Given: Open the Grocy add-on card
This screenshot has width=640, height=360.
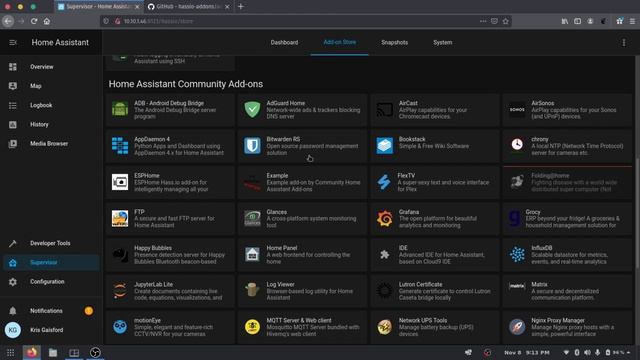Looking at the screenshot, I should pyautogui.click(x=567, y=218).
